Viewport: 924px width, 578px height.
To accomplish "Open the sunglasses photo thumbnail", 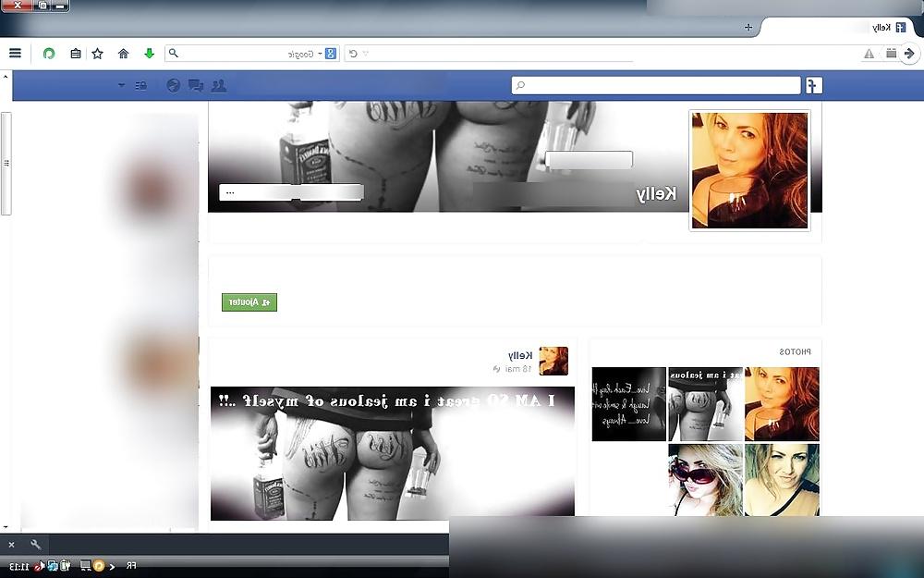I will [705, 480].
